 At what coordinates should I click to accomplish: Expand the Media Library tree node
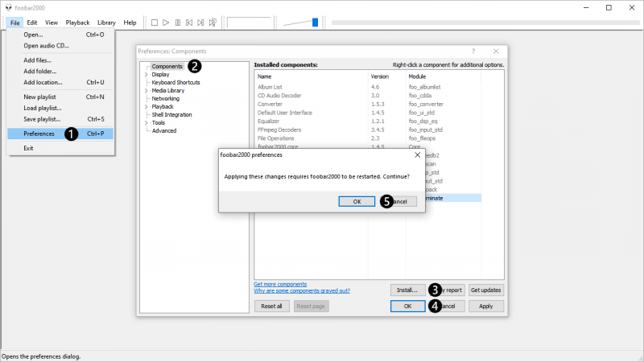coord(146,90)
